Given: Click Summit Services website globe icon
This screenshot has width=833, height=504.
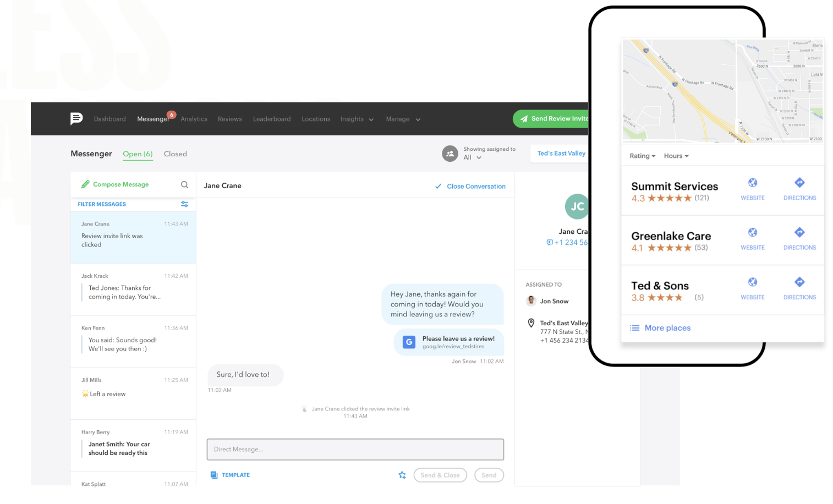Looking at the screenshot, I should pos(752,183).
